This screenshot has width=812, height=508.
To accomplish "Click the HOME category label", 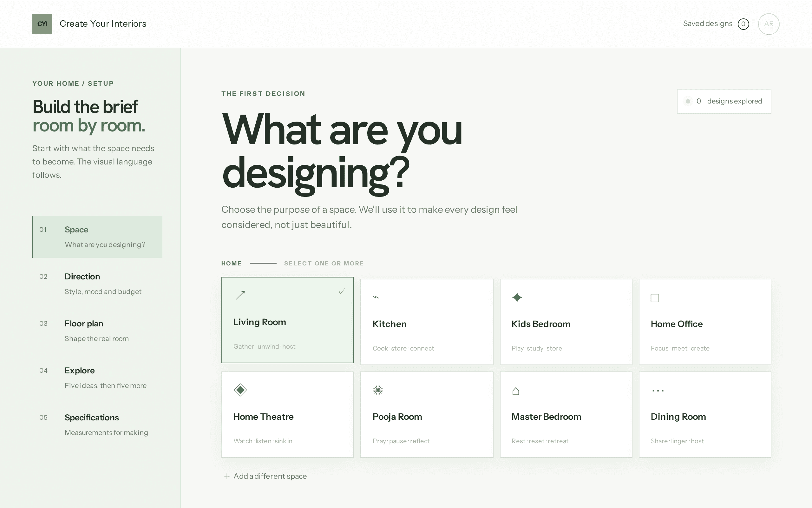I will [231, 264].
